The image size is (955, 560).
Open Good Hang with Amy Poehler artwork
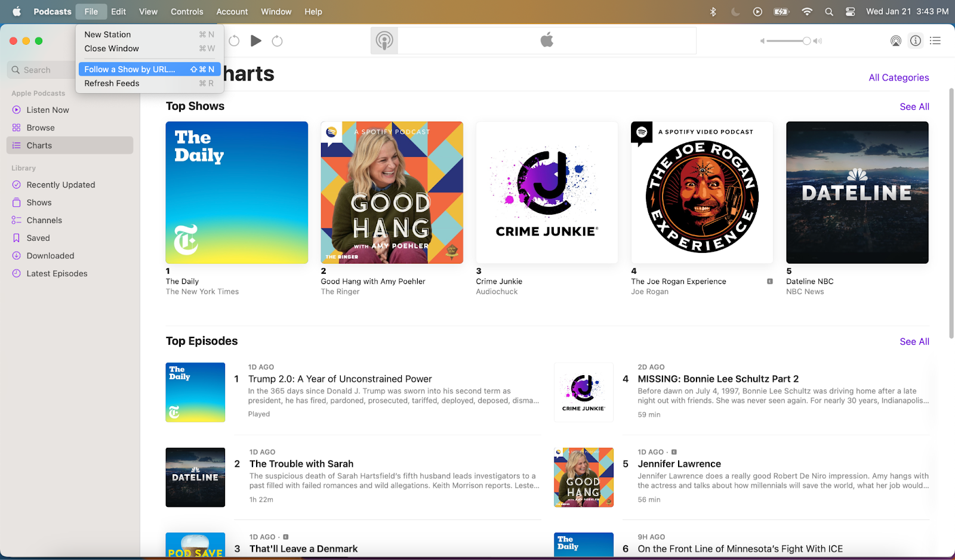(x=392, y=193)
